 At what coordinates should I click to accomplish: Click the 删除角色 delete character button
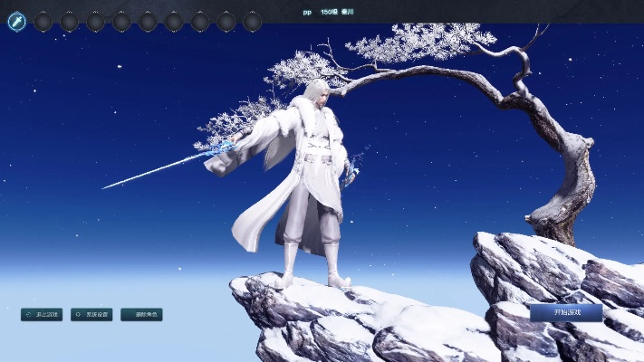(141, 315)
